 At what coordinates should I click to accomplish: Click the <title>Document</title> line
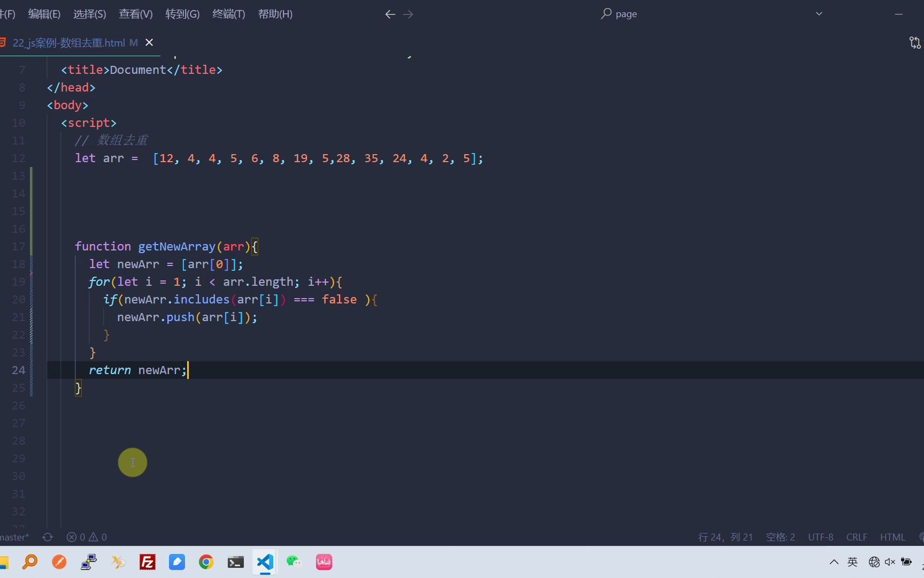(142, 70)
